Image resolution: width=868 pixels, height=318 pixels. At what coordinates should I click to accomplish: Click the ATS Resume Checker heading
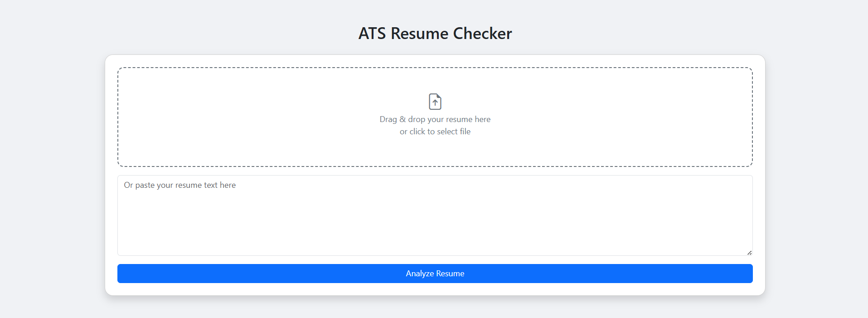point(435,33)
